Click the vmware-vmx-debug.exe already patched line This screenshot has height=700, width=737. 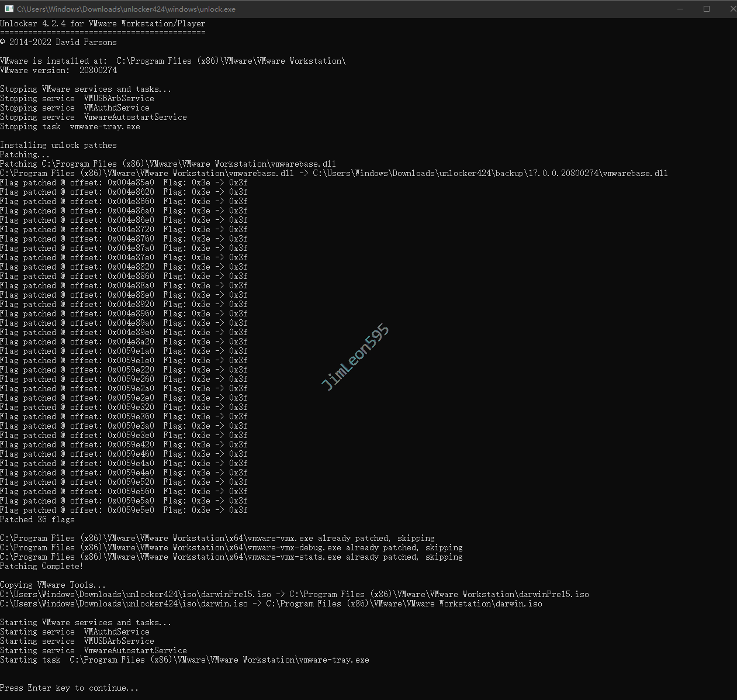(x=231, y=548)
